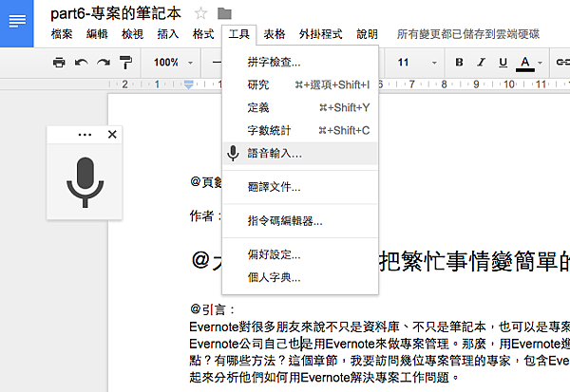Open the 外掛程式 menu
This screenshot has width=570, height=392.
tap(321, 34)
